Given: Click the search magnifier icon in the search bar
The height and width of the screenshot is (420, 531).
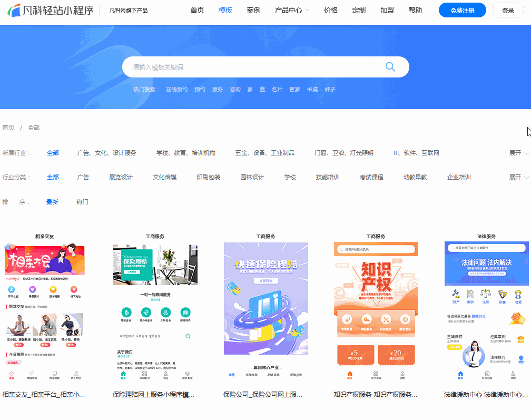Looking at the screenshot, I should [x=390, y=66].
